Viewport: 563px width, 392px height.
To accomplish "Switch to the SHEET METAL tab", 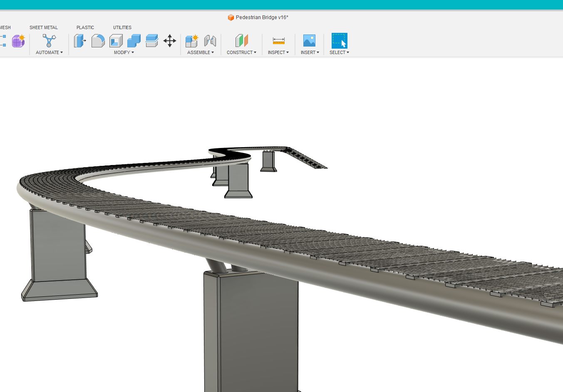I will click(43, 27).
